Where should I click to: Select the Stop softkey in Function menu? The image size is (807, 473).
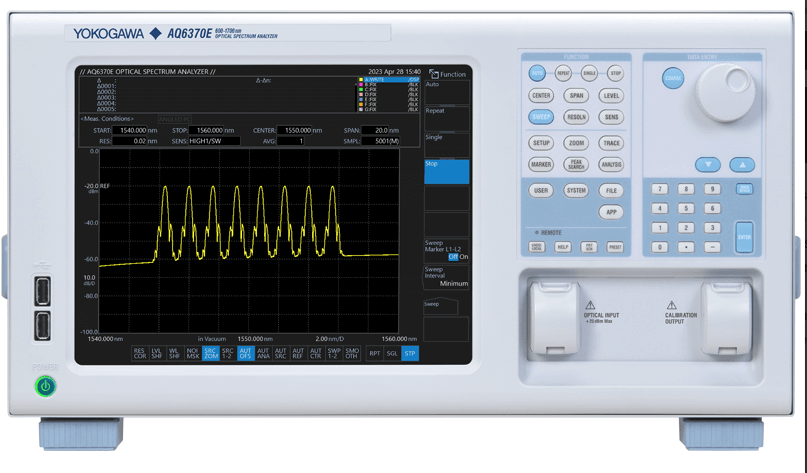[x=446, y=171]
